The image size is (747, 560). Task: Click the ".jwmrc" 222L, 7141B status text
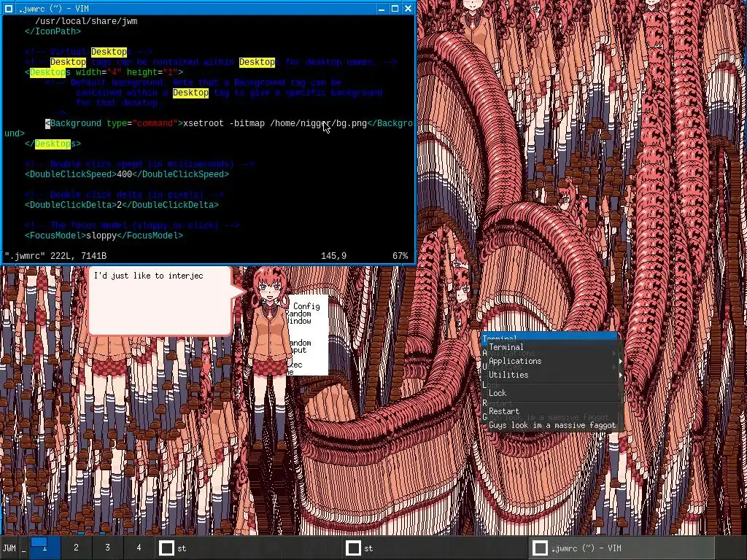(55, 256)
